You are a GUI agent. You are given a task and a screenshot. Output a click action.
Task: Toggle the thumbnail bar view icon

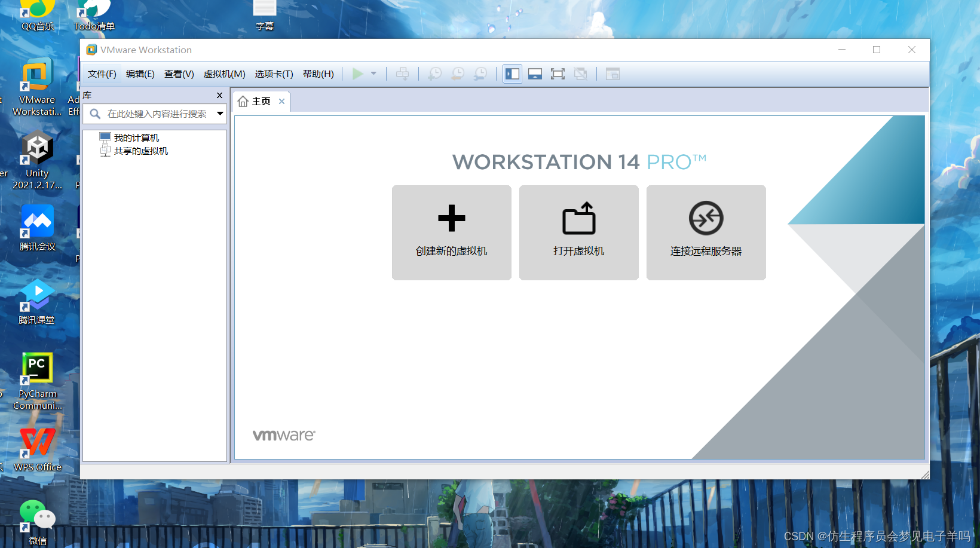[x=535, y=74]
